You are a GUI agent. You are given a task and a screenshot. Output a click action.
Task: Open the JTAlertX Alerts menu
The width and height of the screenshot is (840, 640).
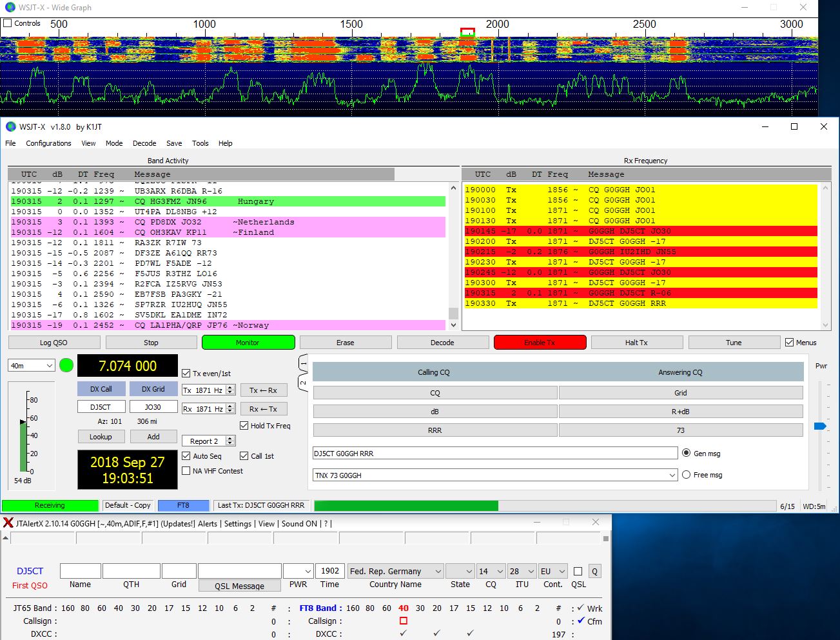(x=207, y=524)
